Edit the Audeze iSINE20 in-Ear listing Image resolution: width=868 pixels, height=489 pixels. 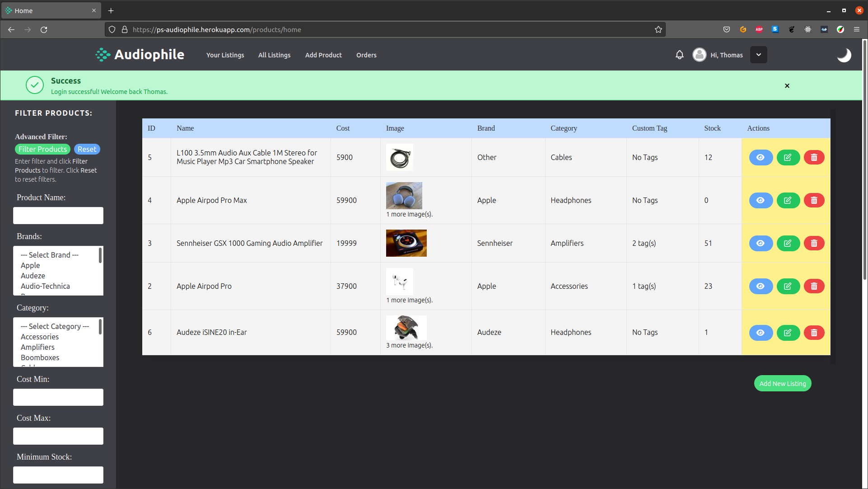pos(788,333)
